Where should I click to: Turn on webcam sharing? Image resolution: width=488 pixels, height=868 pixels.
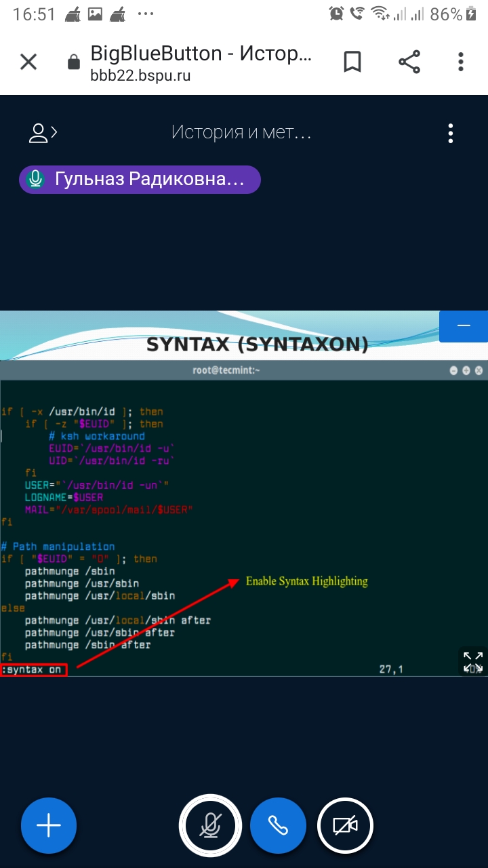click(x=345, y=825)
